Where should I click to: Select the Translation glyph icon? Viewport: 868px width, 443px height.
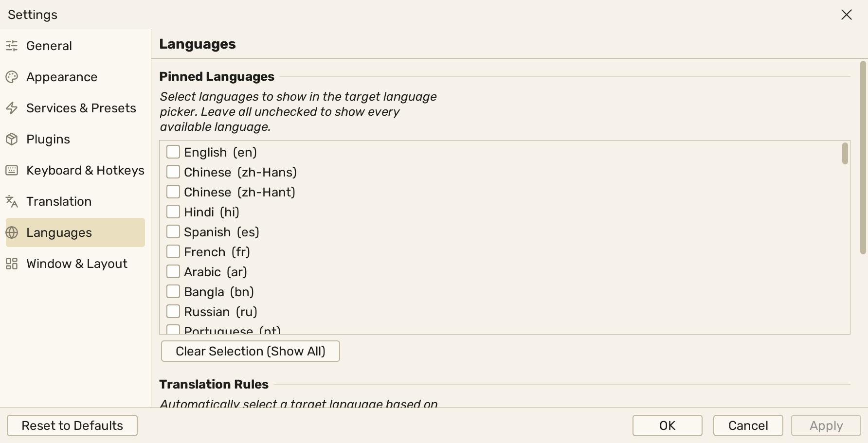click(12, 201)
